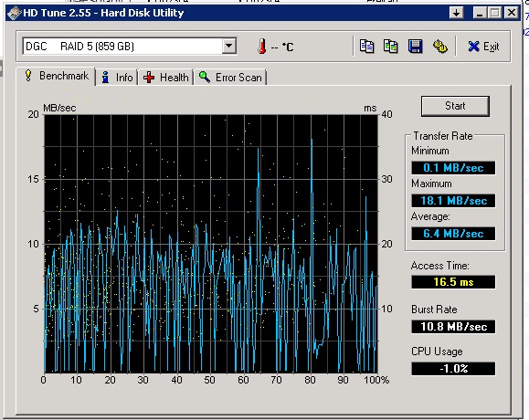Viewport: 529px width, 420px height.
Task: Close the HD Tune window
Action: pos(512,13)
